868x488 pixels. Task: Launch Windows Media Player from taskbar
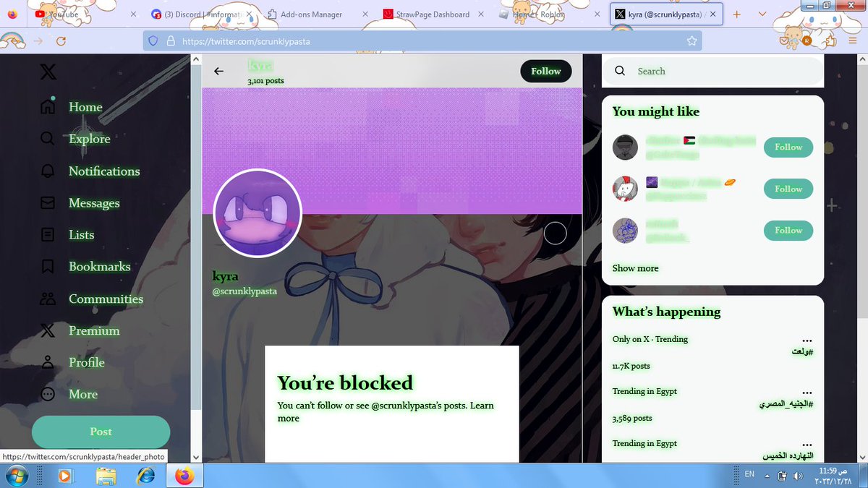point(64,476)
